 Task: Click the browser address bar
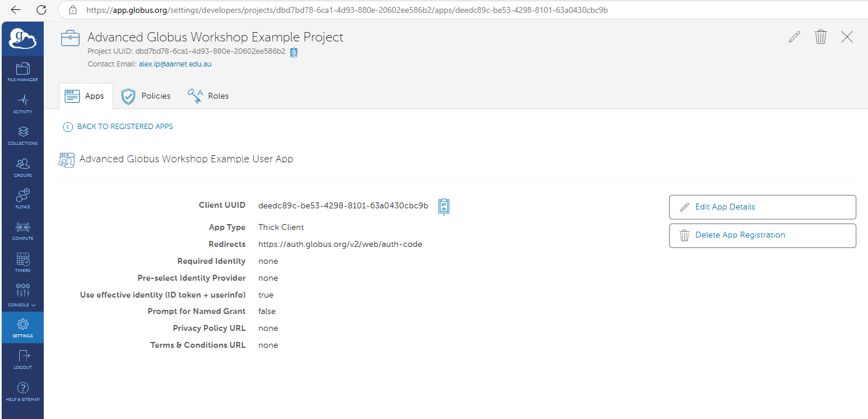click(350, 10)
